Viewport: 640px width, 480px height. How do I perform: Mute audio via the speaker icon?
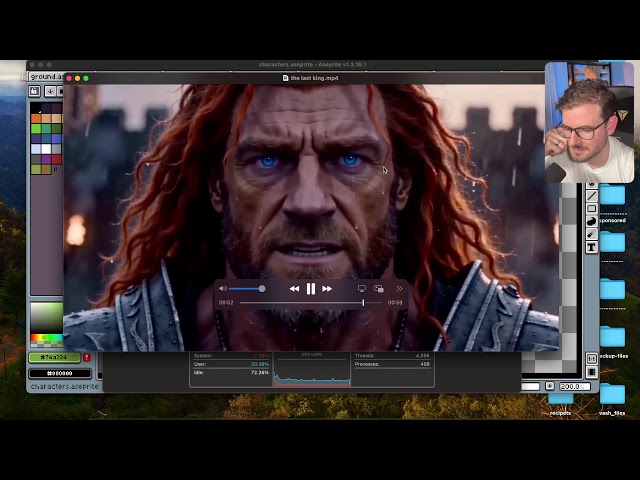(x=223, y=289)
